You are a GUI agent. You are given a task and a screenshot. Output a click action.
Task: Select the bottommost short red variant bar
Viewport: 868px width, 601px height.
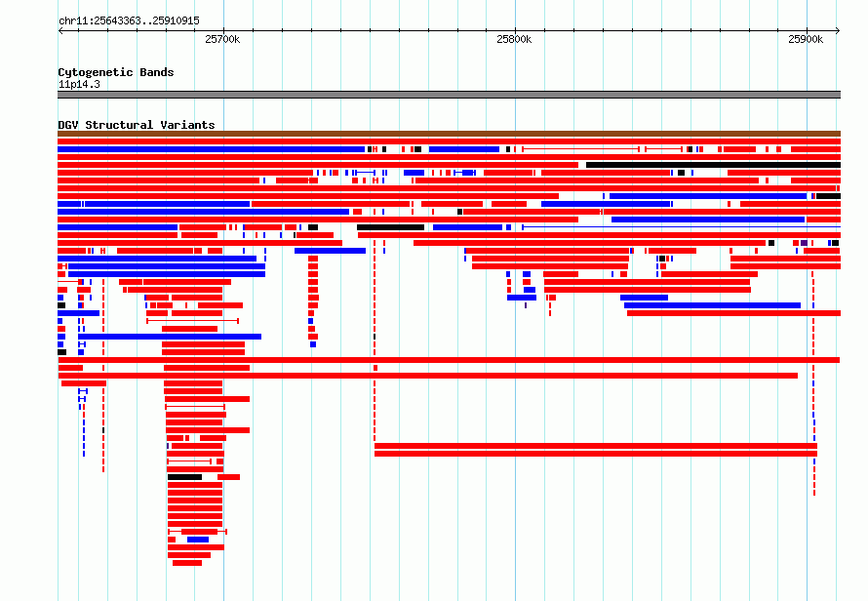[x=187, y=563]
